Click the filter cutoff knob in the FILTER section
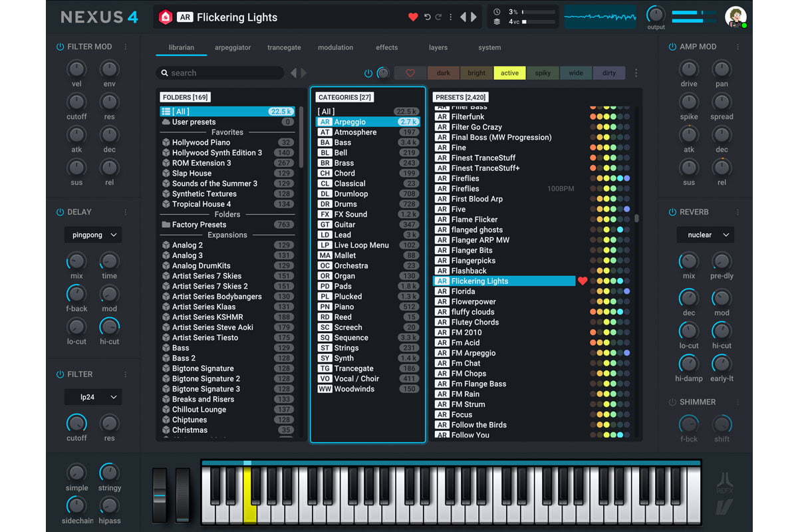Screen dimensions: 798x532 tap(76, 423)
